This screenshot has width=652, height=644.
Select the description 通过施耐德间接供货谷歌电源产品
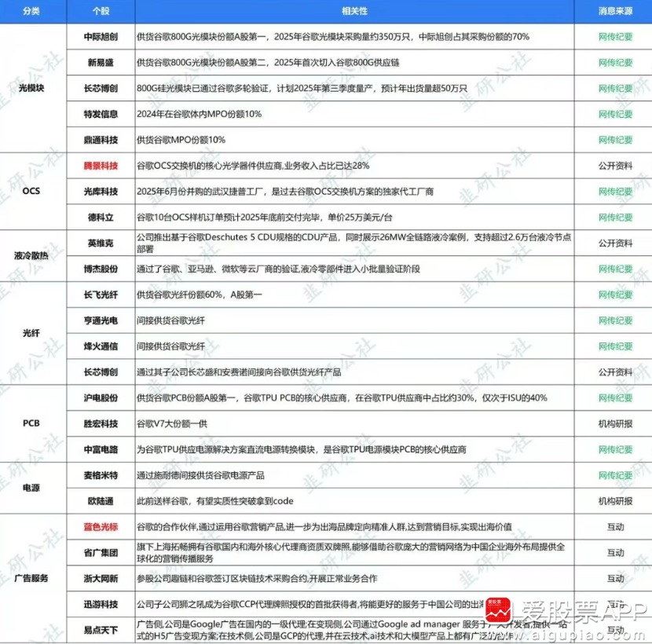pyautogui.click(x=200, y=475)
